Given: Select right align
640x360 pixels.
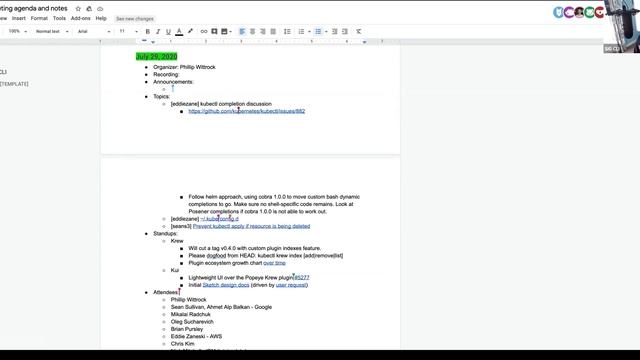Looking at the screenshot, I should coord(263,31).
